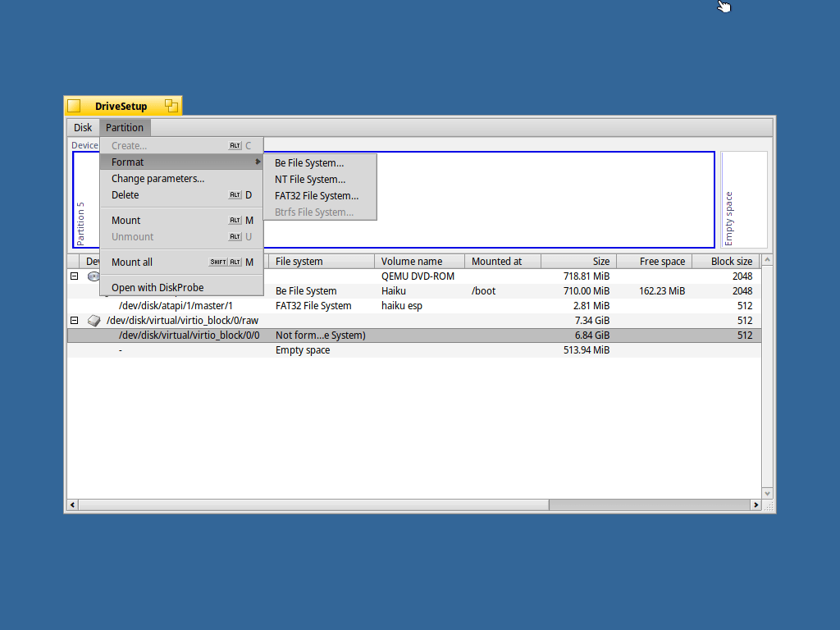Click FAT32 File System cell in haiku esp row
This screenshot has width=840, height=630.
point(313,306)
